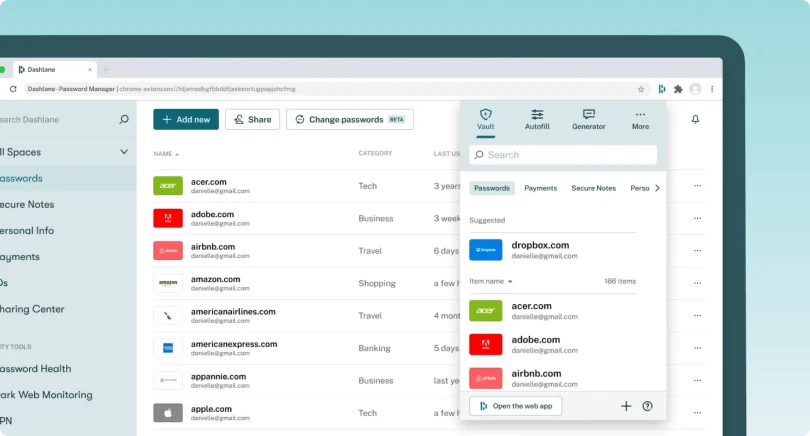Click the notification bell icon
Viewport: 810px width, 436px height.
click(696, 119)
